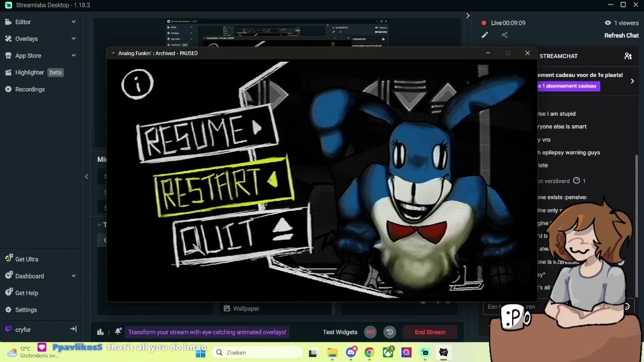Open App Store in the sidebar
The height and width of the screenshot is (362, 644).
coord(28,56)
